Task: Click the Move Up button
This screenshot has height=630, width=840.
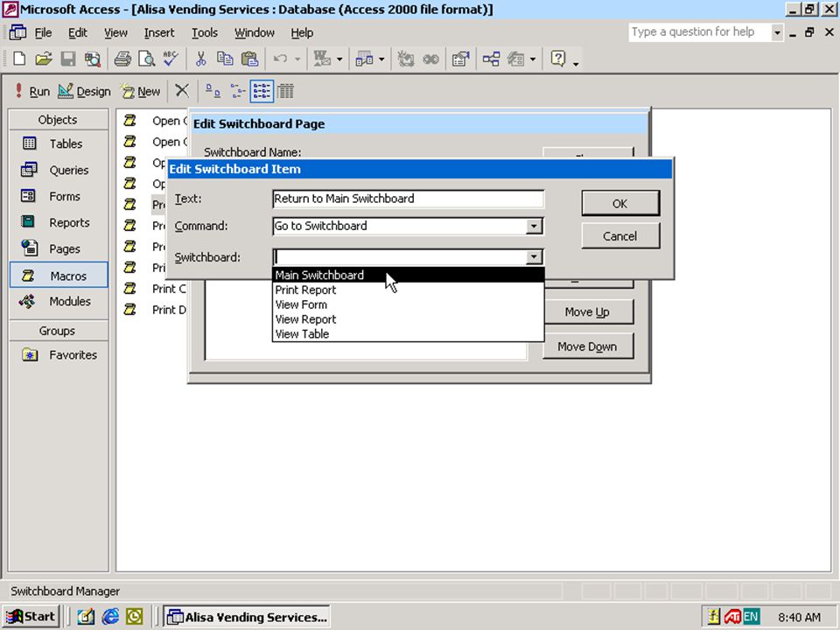Action: click(x=588, y=311)
